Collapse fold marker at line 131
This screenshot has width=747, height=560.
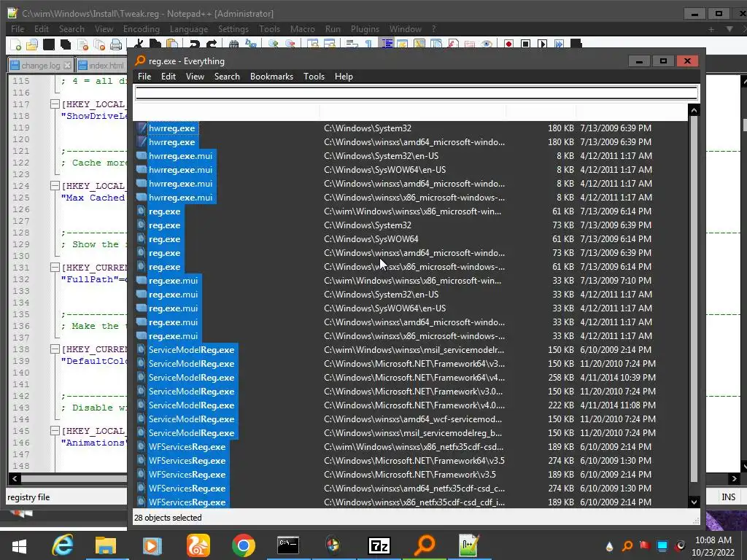55,267
